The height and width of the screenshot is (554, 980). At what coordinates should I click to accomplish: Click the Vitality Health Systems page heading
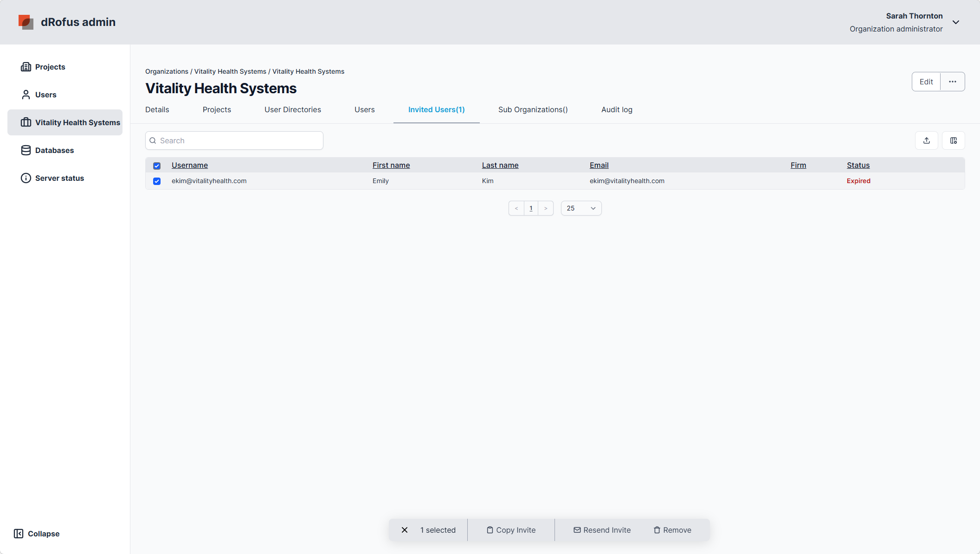coord(221,88)
